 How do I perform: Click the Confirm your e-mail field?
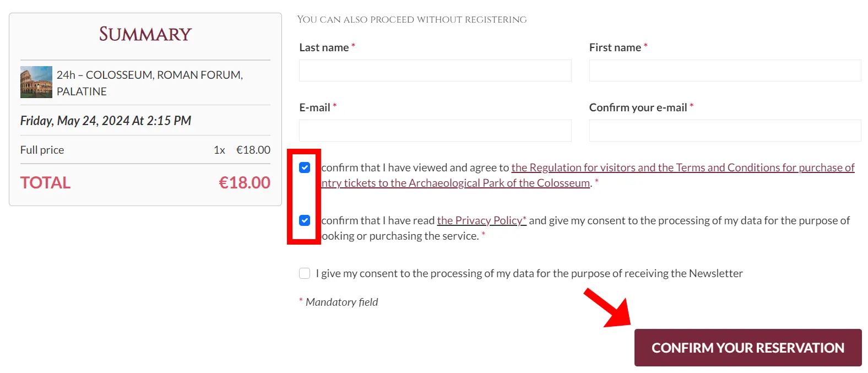(x=725, y=131)
